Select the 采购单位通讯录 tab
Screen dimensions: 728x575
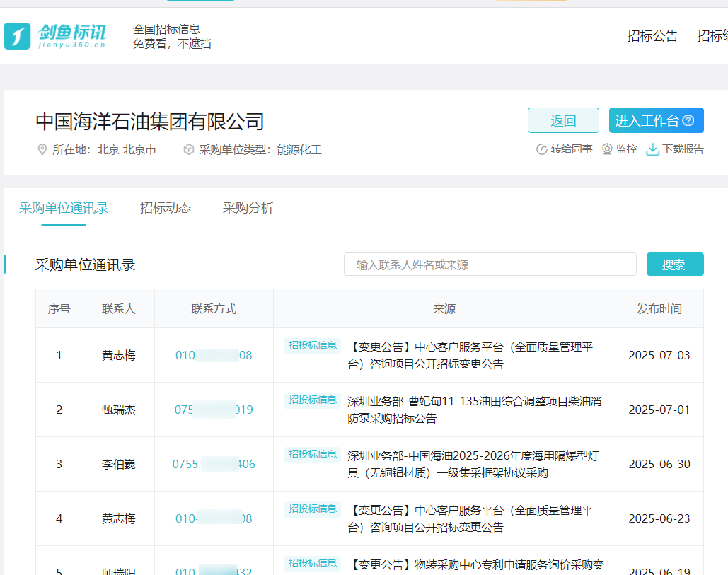(64, 208)
